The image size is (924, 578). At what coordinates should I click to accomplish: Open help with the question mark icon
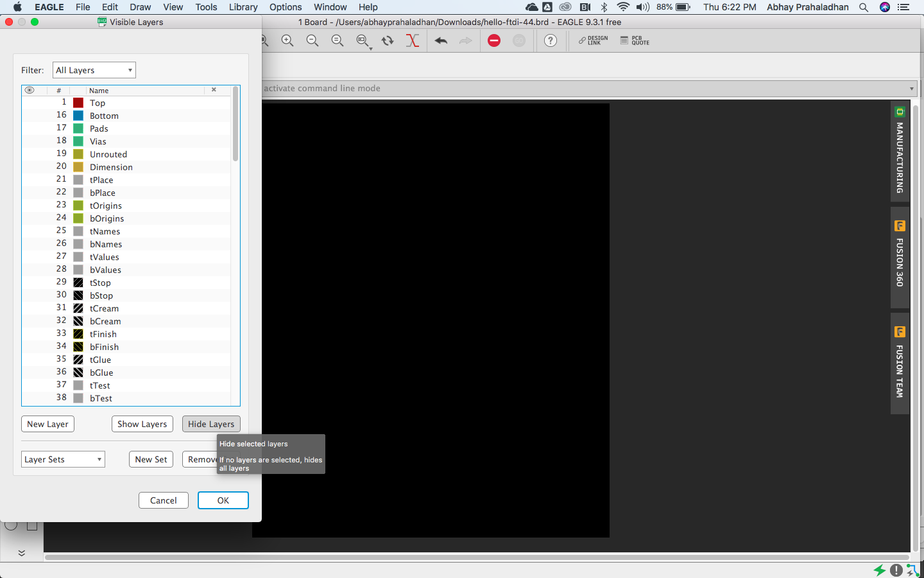point(551,41)
